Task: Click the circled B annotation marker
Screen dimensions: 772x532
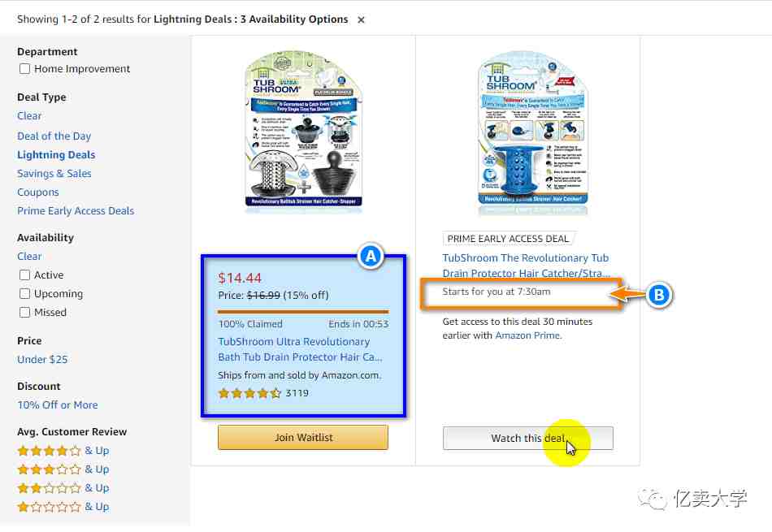Action: coord(659,295)
